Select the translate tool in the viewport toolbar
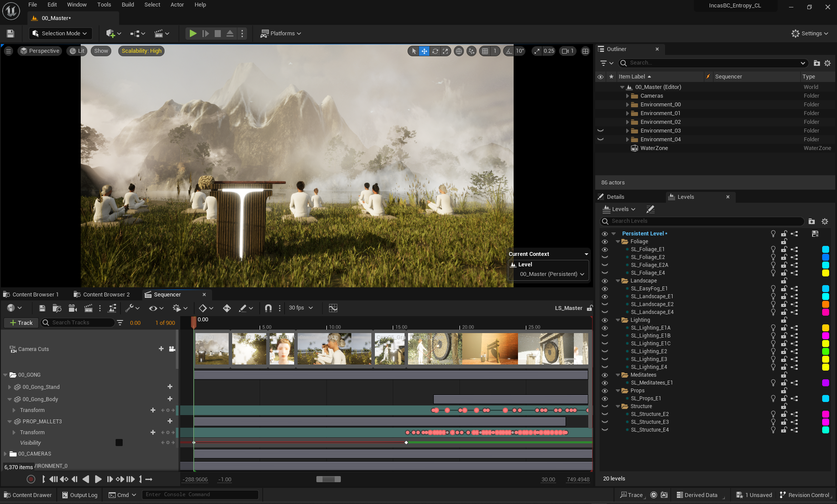 [x=424, y=51]
